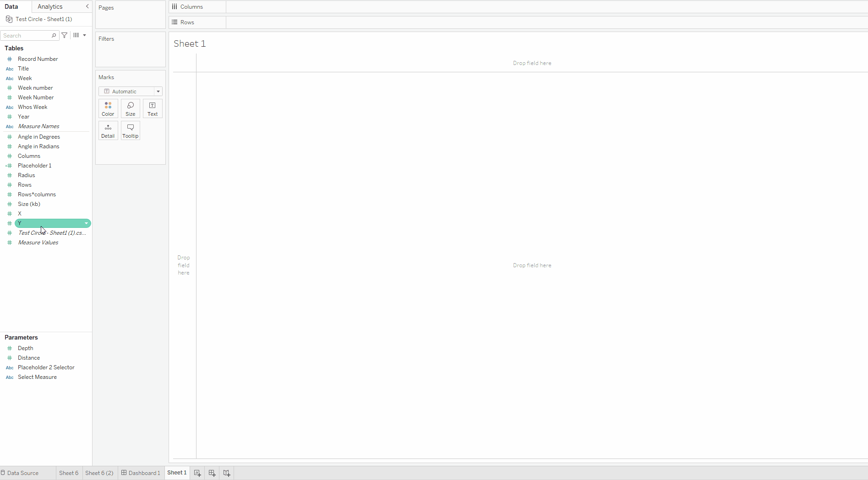
Task: Click the Tooltip shelf icon
Action: point(130,130)
